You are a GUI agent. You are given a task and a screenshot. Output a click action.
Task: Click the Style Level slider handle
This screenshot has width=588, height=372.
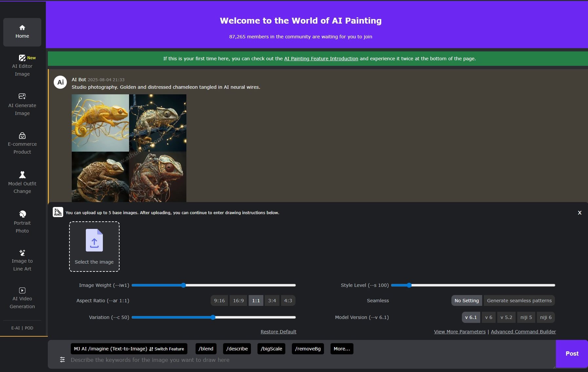coord(409,285)
